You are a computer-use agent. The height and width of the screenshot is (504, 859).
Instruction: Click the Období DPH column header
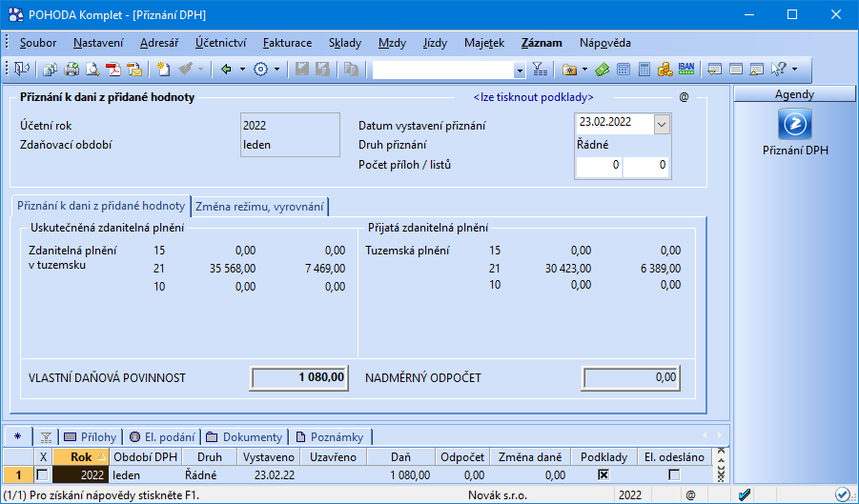(x=145, y=457)
